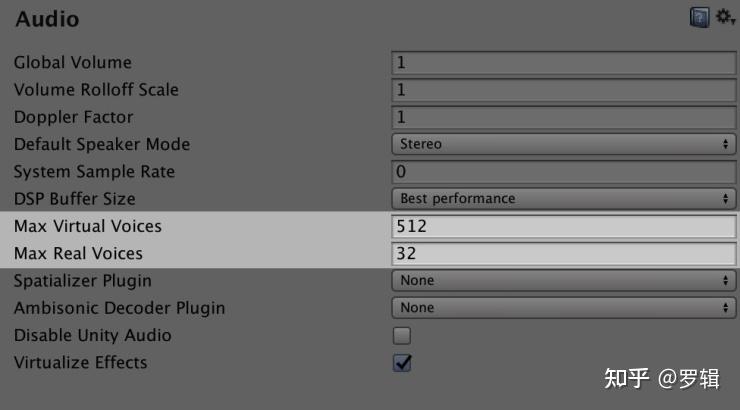Expand the DSP Buffer Size dropdown

pyautogui.click(x=563, y=198)
